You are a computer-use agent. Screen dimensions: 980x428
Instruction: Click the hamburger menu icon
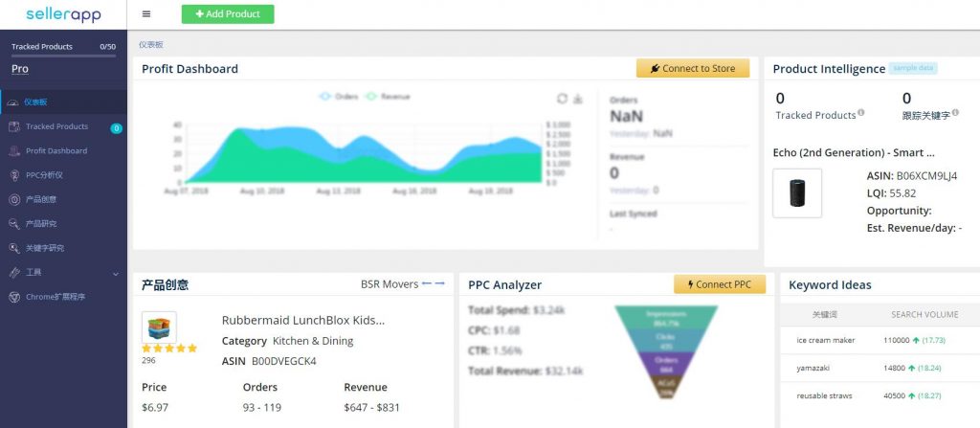tap(145, 14)
